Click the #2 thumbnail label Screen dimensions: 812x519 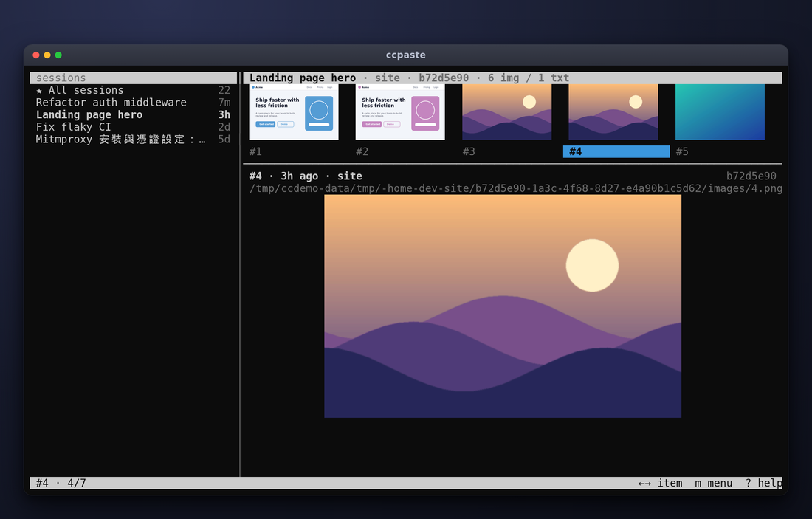pos(362,152)
